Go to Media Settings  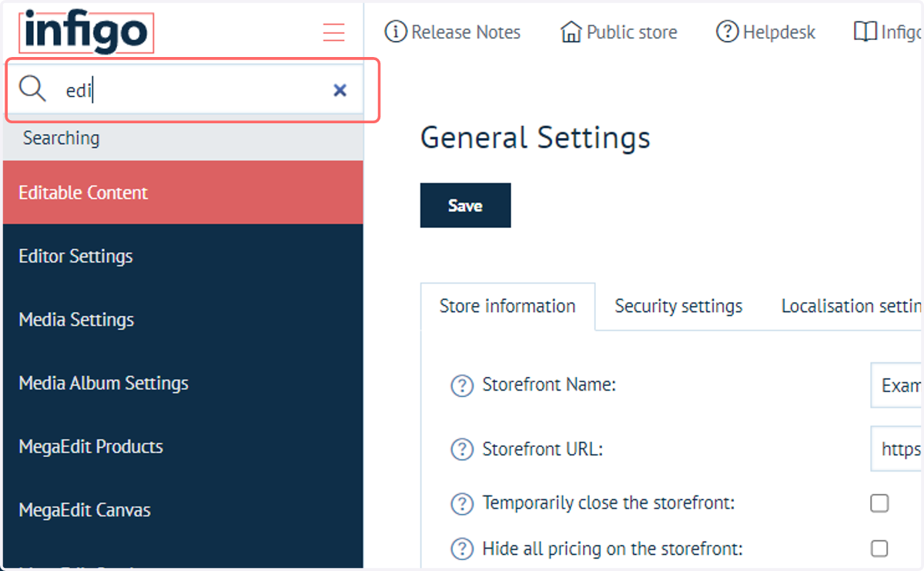[183, 320]
